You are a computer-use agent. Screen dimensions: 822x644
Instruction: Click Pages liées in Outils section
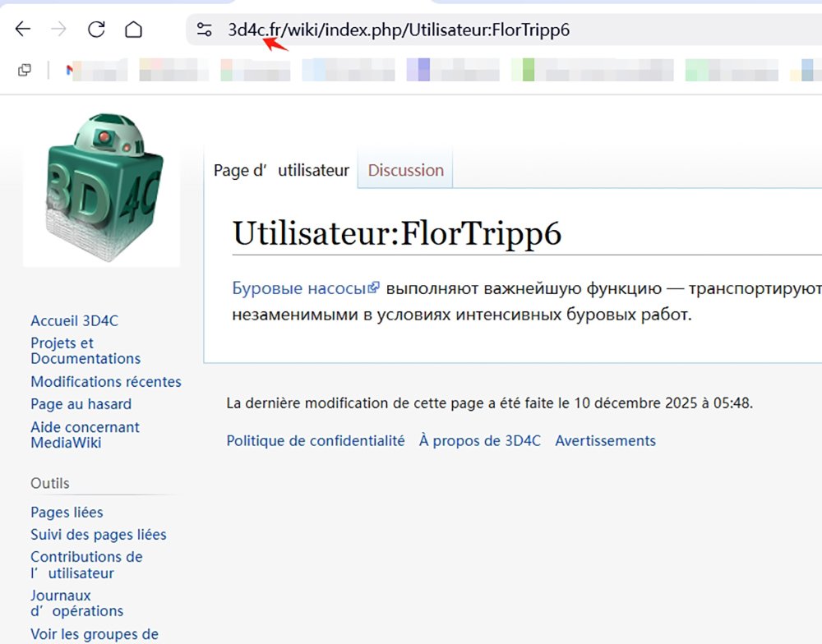click(x=67, y=512)
